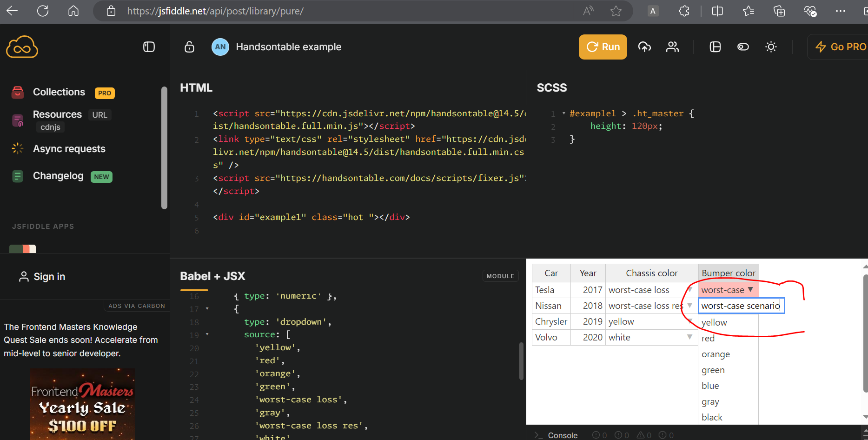868x440 pixels.
Task: Click the Frontend Masters Yearly Sale image
Action: (83, 404)
